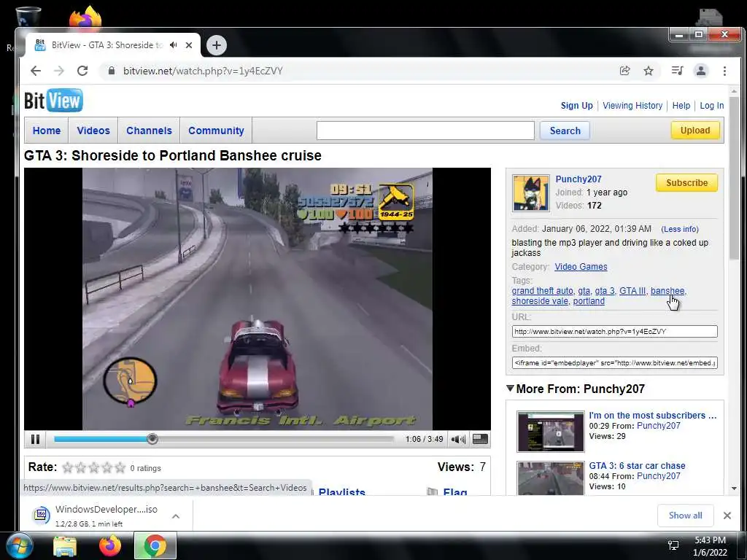The height and width of the screenshot is (560, 747).
Task: Open Punchy207's avatar thumbnail
Action: (x=531, y=192)
